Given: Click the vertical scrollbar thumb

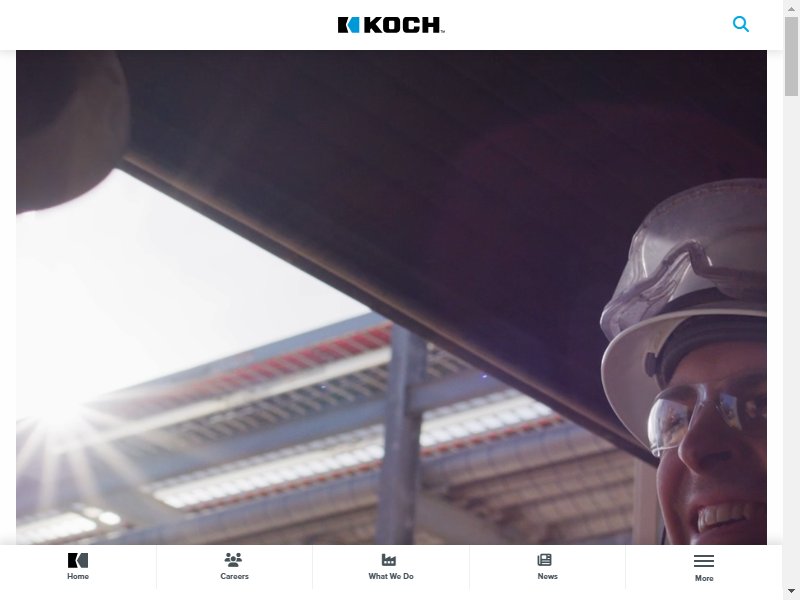Looking at the screenshot, I should (x=791, y=56).
